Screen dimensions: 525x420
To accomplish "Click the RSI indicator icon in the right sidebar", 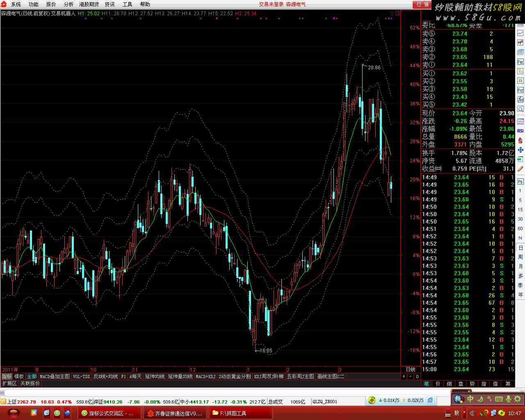I will click(520, 131).
